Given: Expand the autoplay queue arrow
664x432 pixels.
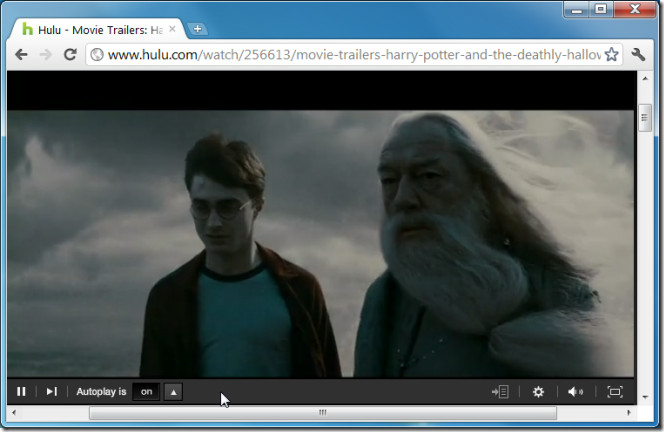Looking at the screenshot, I should pos(173,392).
